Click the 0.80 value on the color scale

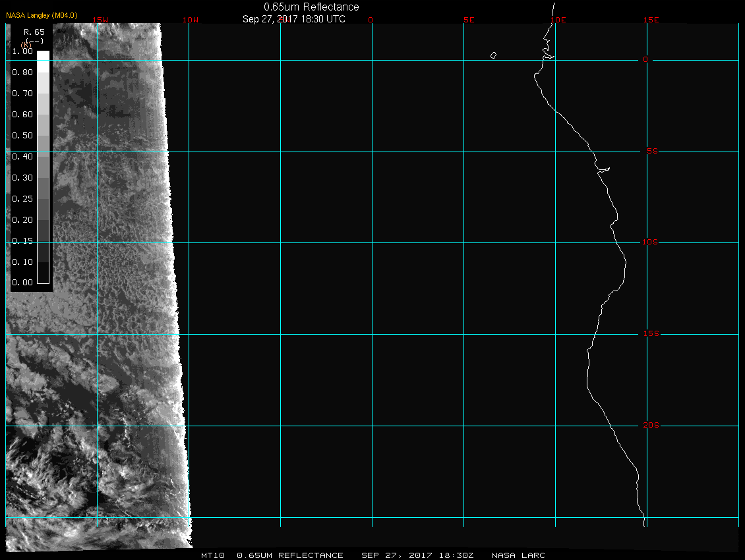pos(22,72)
